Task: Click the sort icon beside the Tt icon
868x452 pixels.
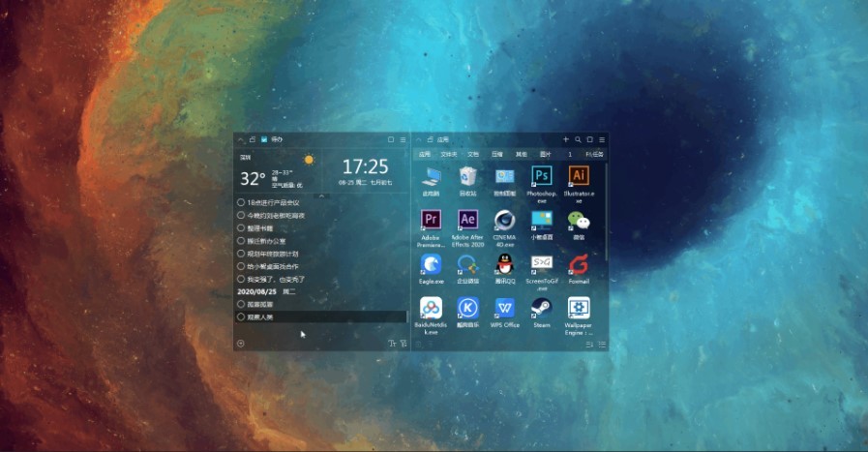Action: tap(404, 344)
